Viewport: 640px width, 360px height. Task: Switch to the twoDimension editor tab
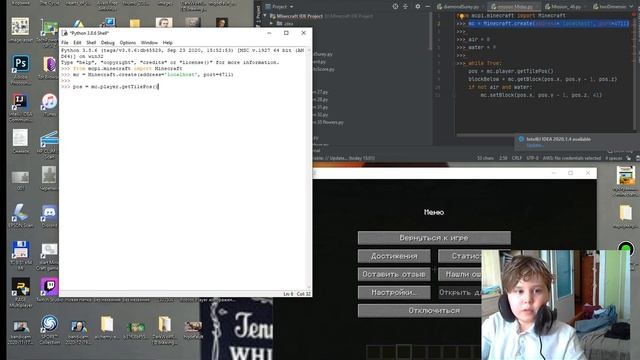point(610,7)
